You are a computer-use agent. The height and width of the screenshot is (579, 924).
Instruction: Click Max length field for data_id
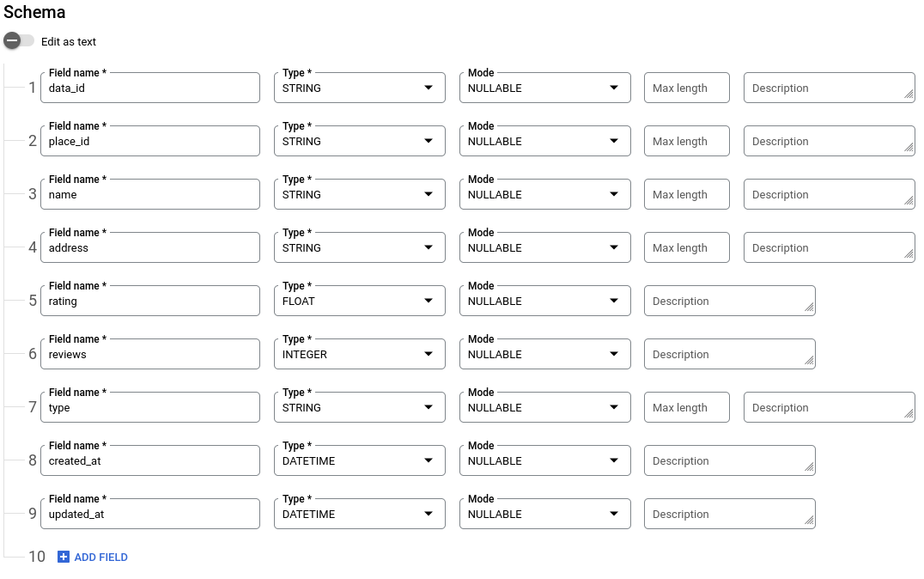pos(686,88)
